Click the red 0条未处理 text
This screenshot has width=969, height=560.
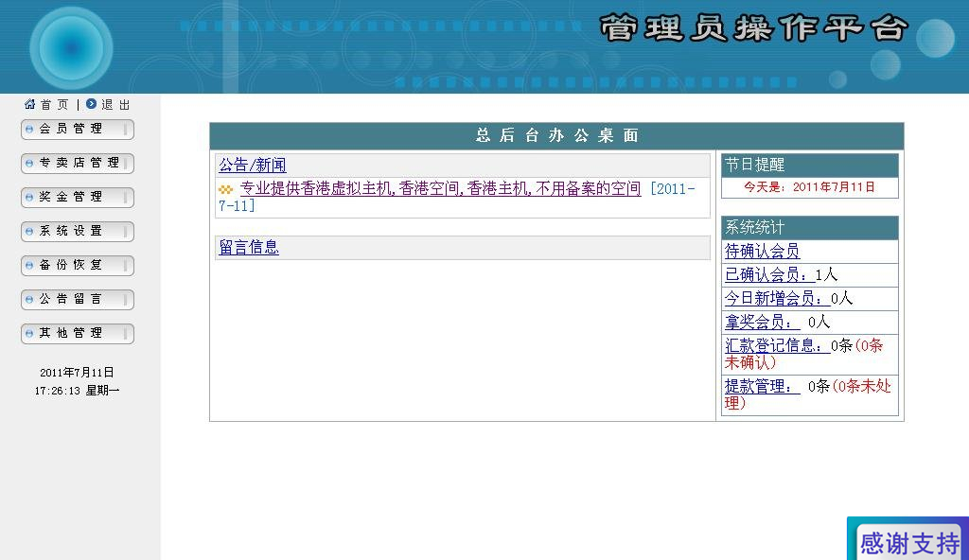pos(807,394)
